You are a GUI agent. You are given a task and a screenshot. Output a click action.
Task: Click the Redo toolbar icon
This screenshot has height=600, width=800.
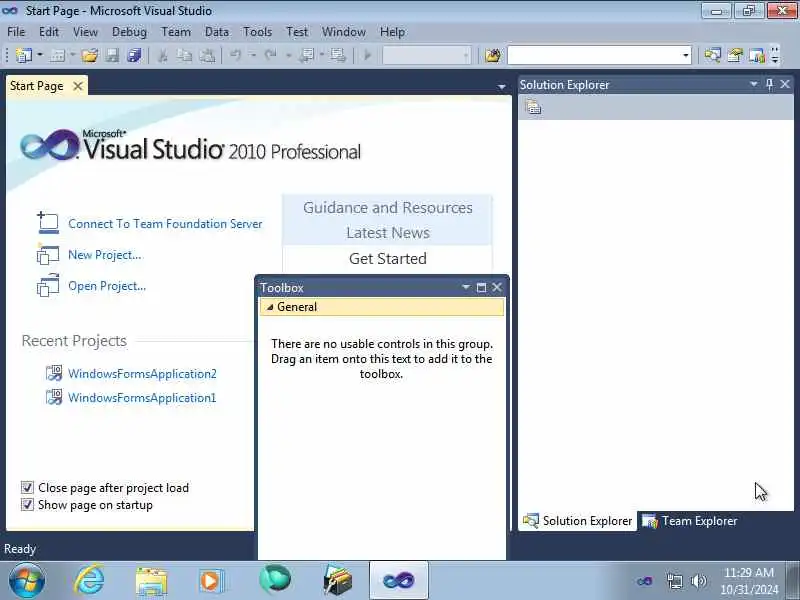pos(271,55)
